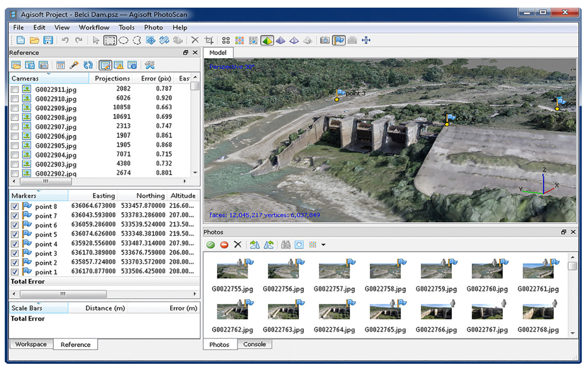This screenshot has height=370, width=588.
Task: Click the Update reference arrows icon
Action: tap(88, 65)
